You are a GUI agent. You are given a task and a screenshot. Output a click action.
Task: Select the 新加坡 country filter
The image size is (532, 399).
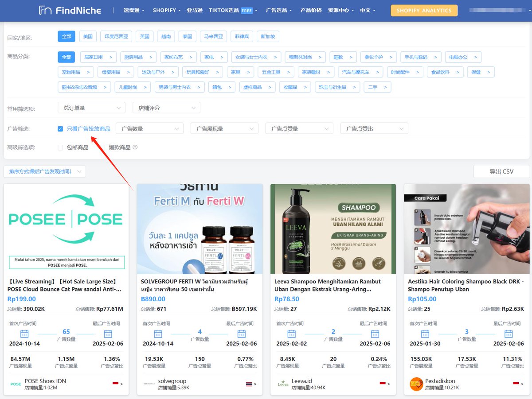[x=268, y=36]
